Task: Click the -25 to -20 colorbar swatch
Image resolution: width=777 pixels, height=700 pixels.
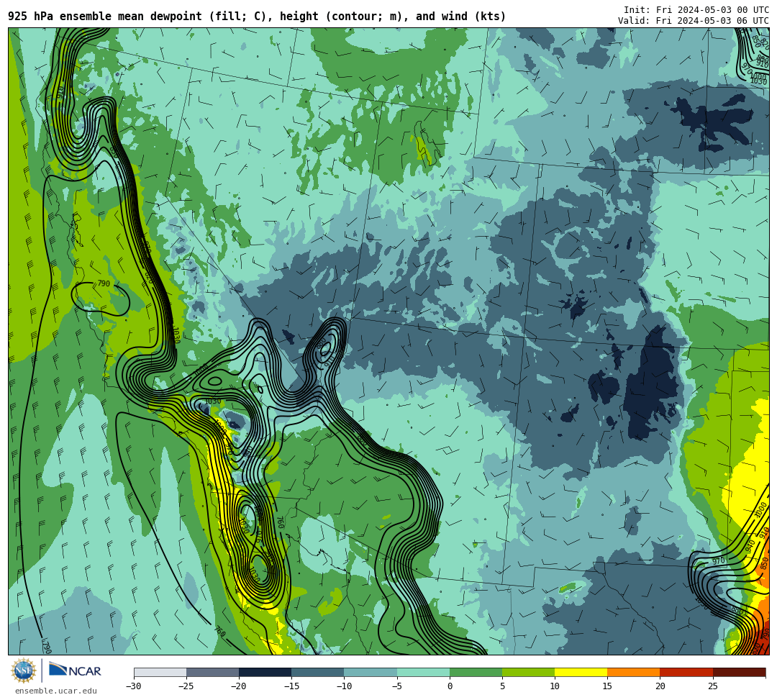Action: 212,672
